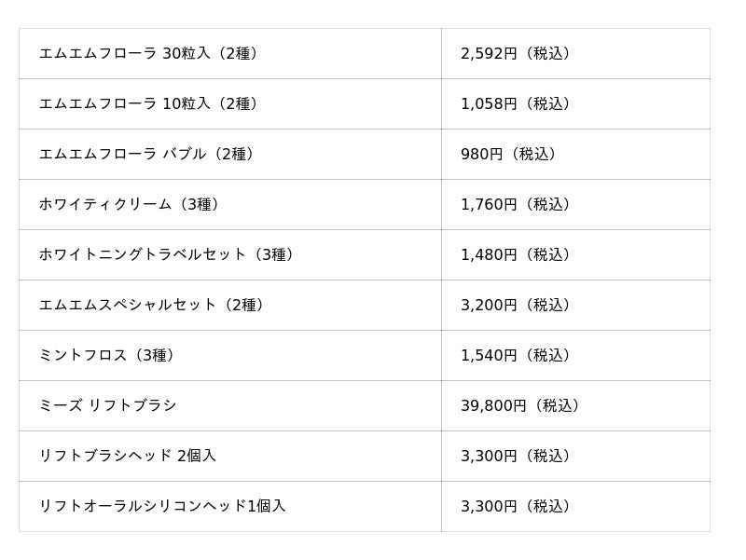Screen dimensions: 746x560
Task: Click リフトブラシヘッド 2個入 product name
Action: pyautogui.click(x=128, y=457)
